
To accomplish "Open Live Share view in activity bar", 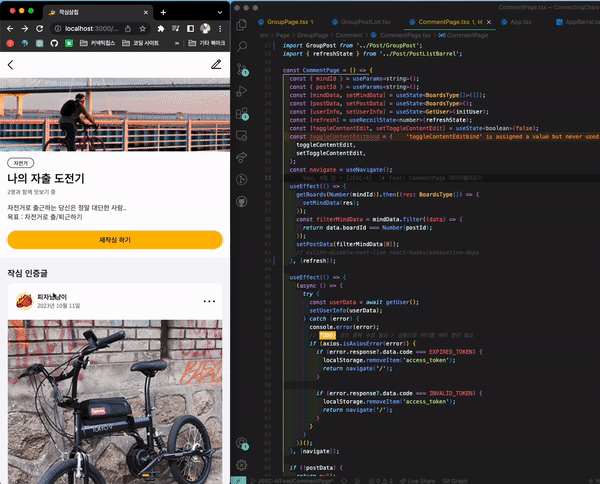I will click(241, 157).
